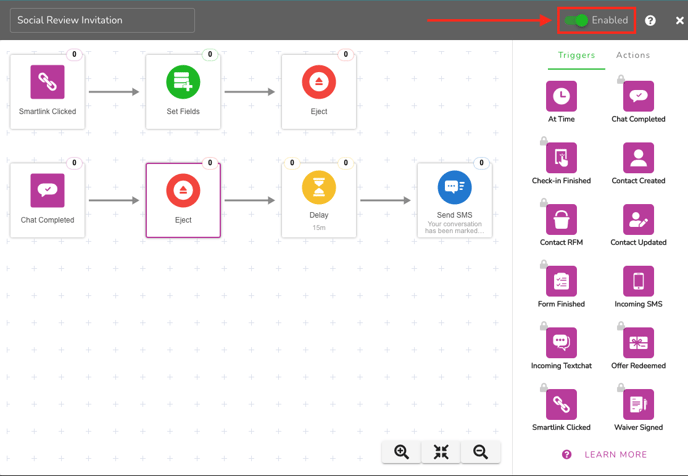Click the Incoming SMS trigger icon
The width and height of the screenshot is (688, 476).
[x=638, y=281]
